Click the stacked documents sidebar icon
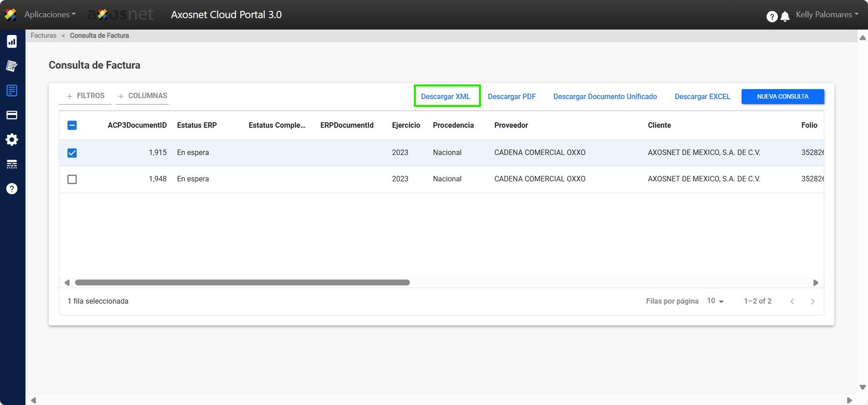868x405 pixels. click(x=12, y=66)
